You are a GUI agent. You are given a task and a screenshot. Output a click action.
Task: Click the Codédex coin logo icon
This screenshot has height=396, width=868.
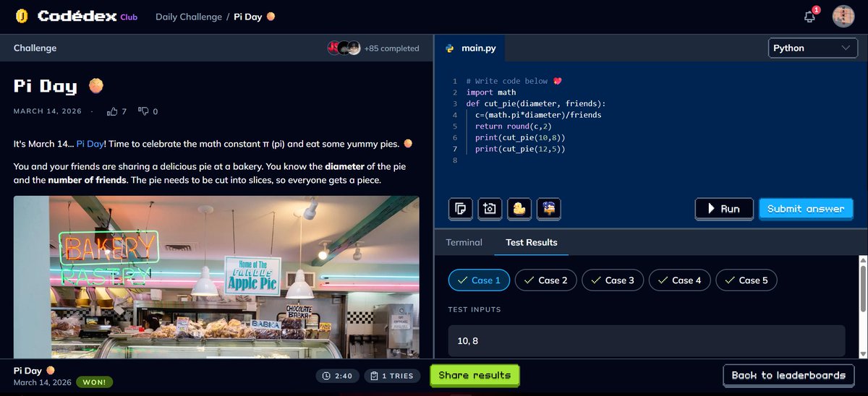point(22,16)
